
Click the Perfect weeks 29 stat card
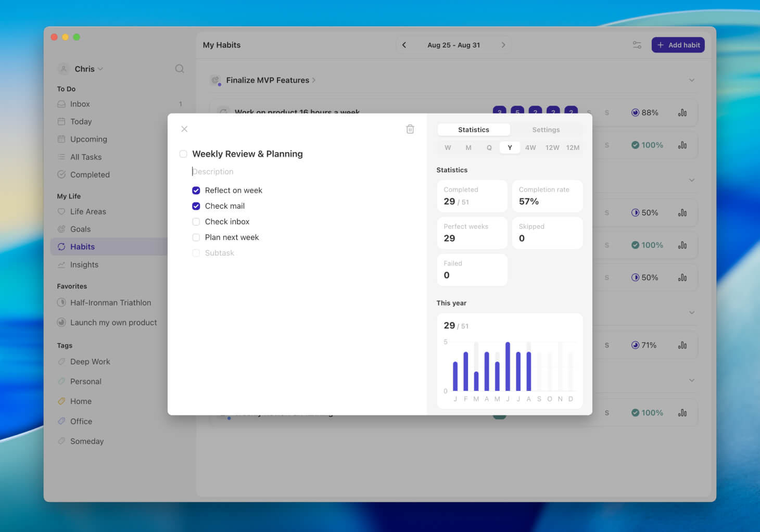click(472, 233)
